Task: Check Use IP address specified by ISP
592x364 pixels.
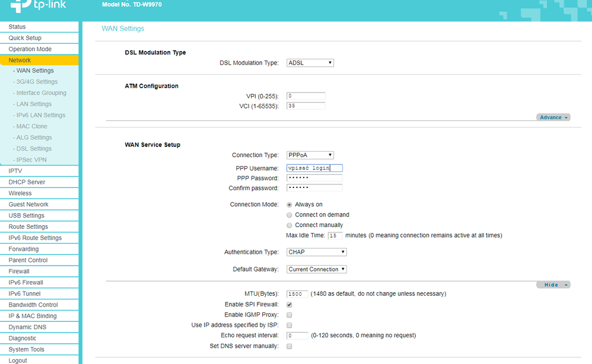Action: (x=289, y=325)
